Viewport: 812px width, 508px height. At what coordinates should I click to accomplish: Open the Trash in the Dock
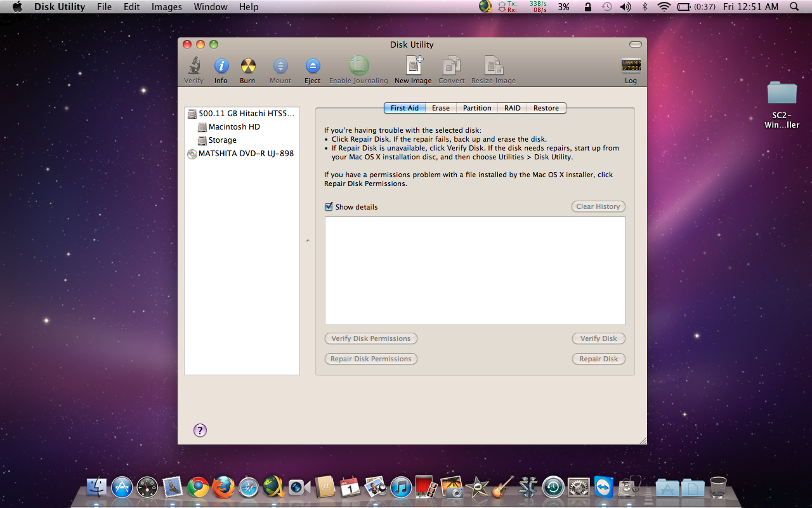718,487
